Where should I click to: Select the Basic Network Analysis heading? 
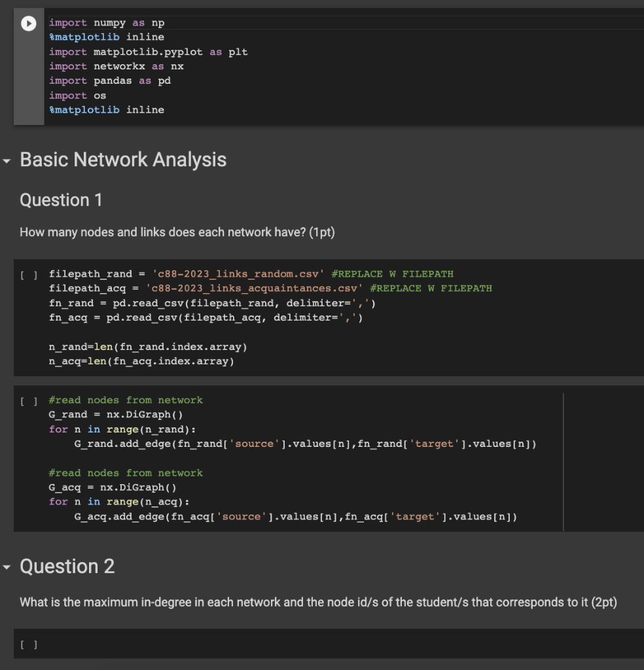click(123, 160)
